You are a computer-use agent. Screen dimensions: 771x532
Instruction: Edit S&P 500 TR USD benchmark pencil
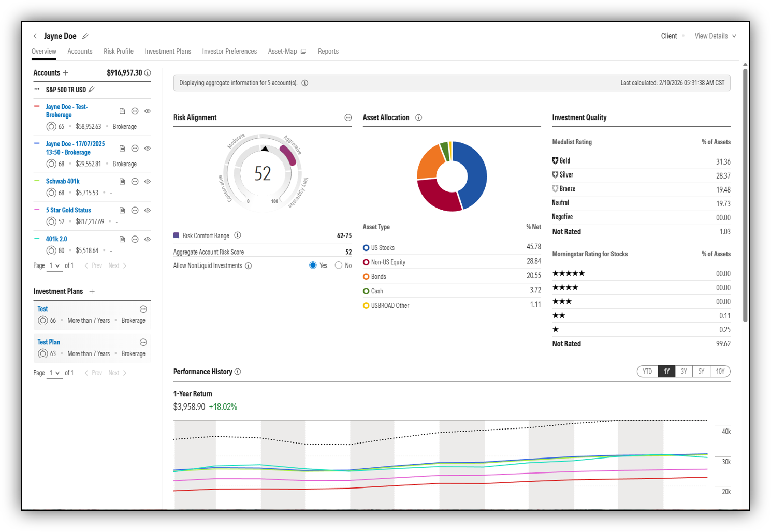pos(92,90)
